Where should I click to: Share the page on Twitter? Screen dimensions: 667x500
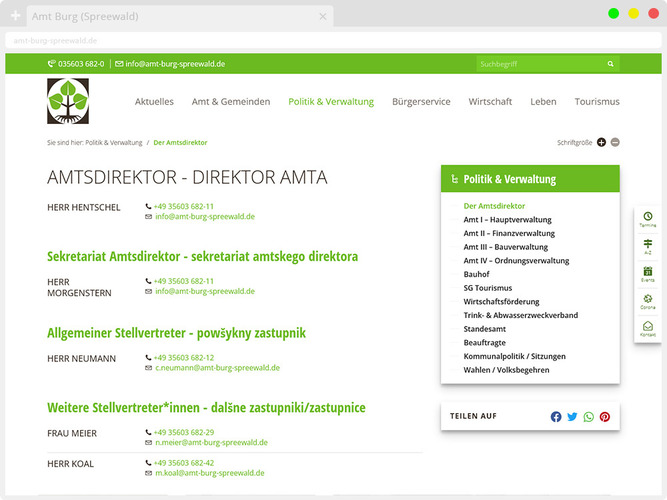click(x=572, y=417)
